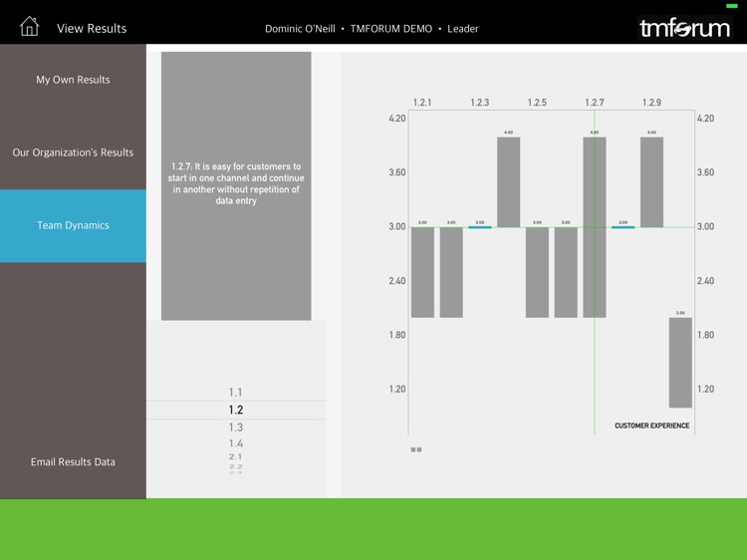
Task: Pick 2.2 in the section picker
Action: (x=236, y=467)
